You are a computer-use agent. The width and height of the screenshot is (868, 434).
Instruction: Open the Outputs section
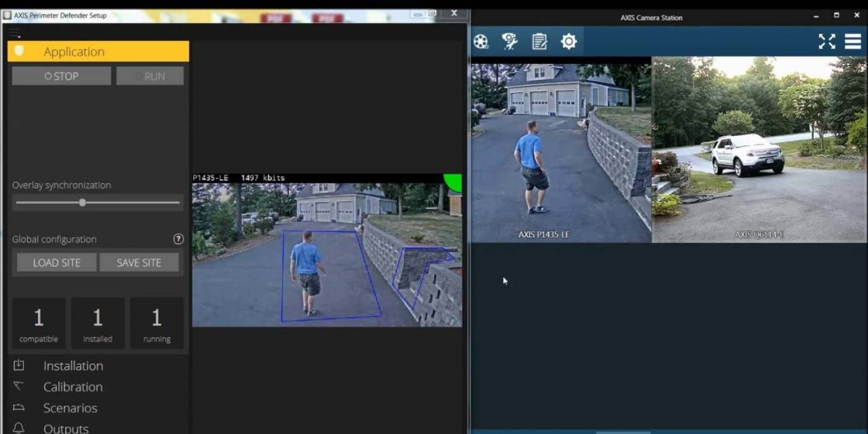tap(66, 428)
